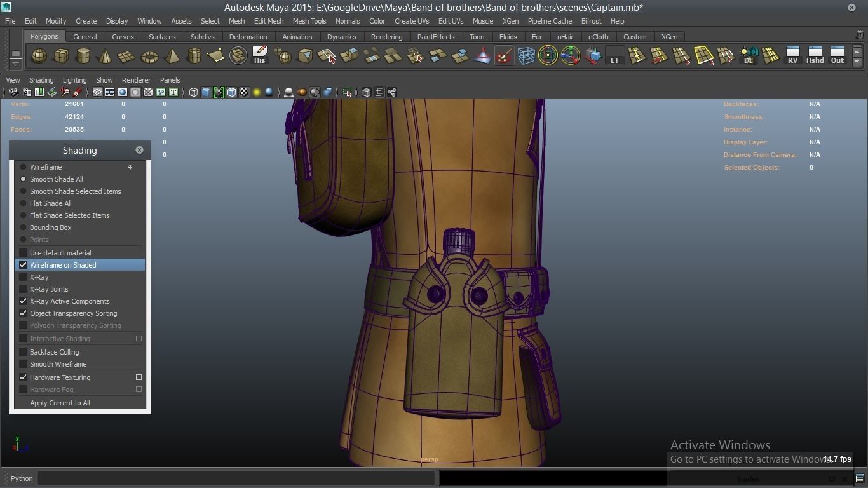The image size is (868, 488).
Task: Create a polygon plane from the shelf
Action: pyautogui.click(x=127, y=57)
